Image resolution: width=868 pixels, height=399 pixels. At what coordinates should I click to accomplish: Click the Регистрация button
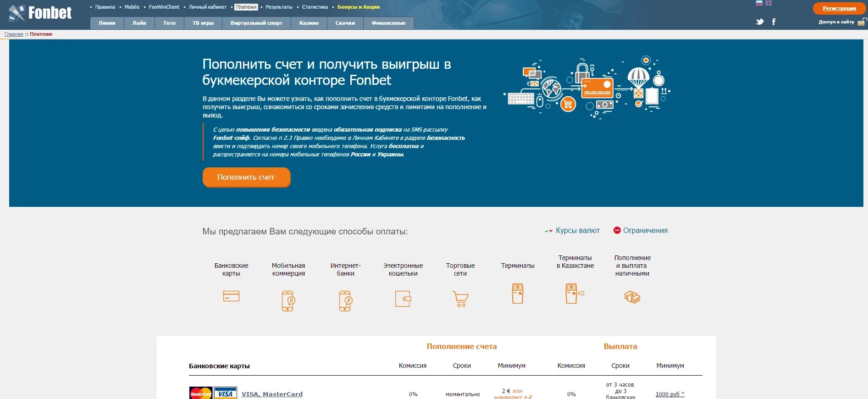click(x=839, y=8)
